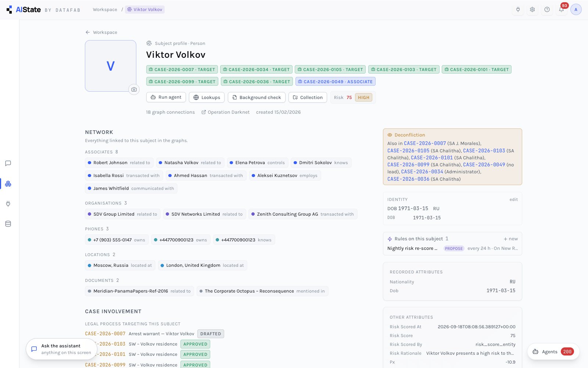The width and height of the screenshot is (588, 368).
Task: Open The Corporate Octopus document chip
Action: pos(262,291)
